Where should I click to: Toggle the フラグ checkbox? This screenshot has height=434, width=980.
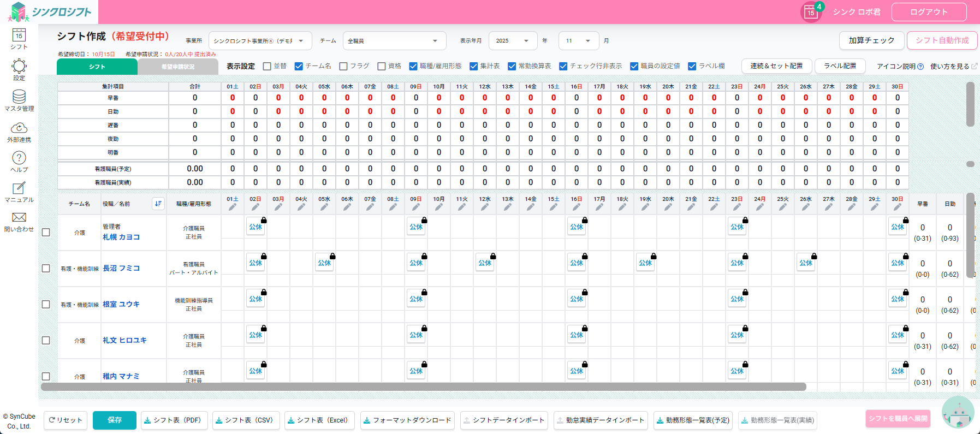click(343, 66)
